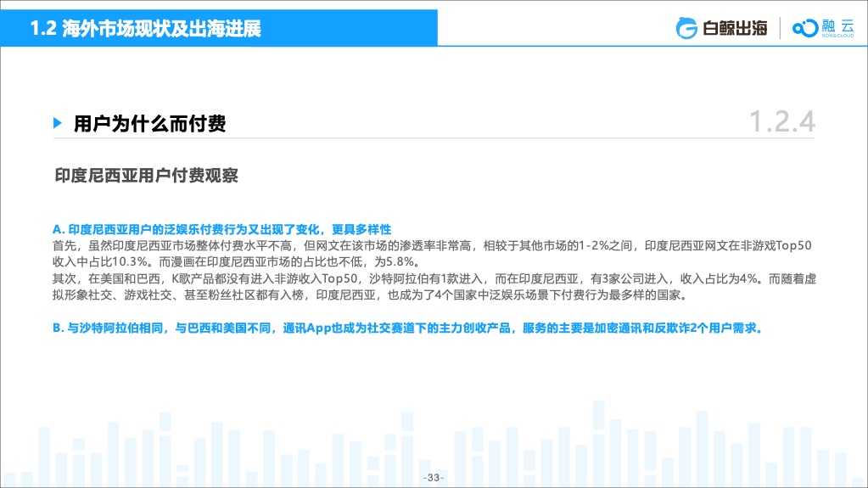
Task: Click the section number 1.2.4
Action: click(x=781, y=121)
